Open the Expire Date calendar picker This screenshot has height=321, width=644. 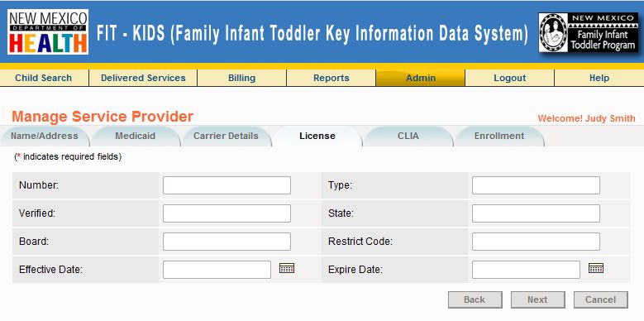click(x=595, y=268)
